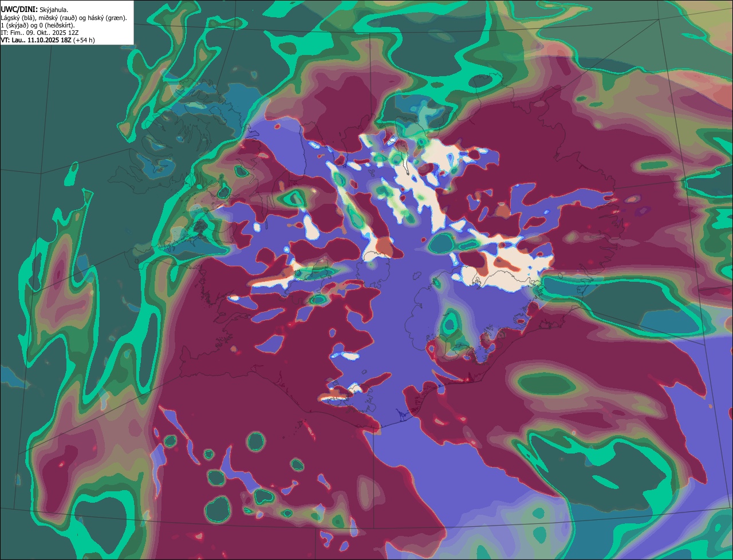Click the "1 (skýjað) og 0 (heiðskírt)." line
733x560 pixels.
[38, 25]
